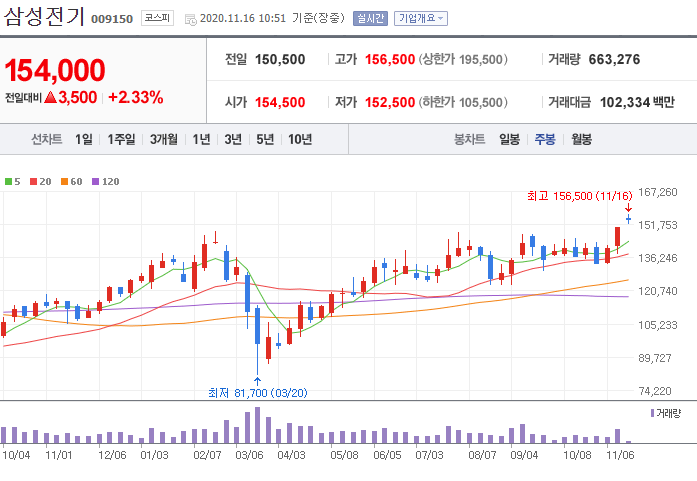Click the 거래량 legend in volume chart
The width and height of the screenshot is (697, 481).
pos(666,413)
